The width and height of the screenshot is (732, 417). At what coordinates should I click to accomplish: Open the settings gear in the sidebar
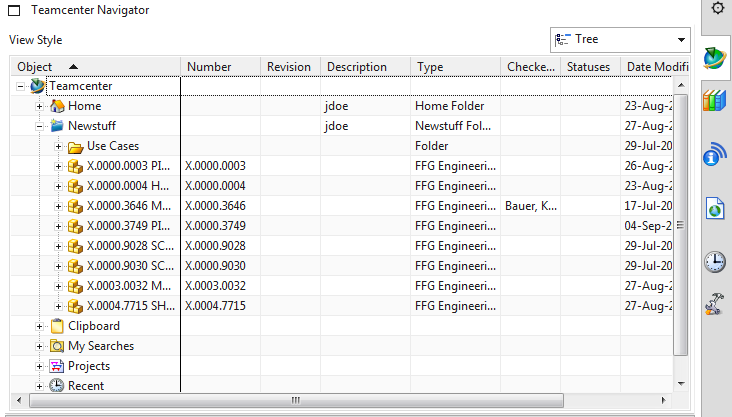point(716,8)
